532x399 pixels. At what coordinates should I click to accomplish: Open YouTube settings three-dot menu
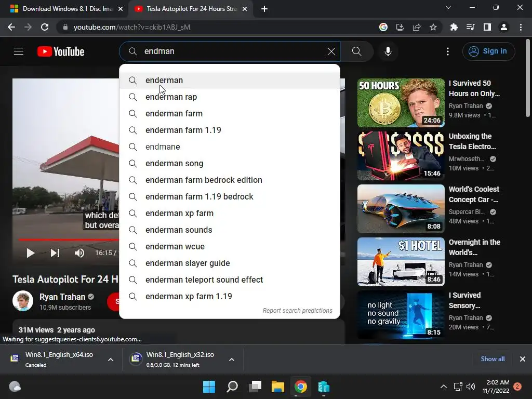coord(447,51)
